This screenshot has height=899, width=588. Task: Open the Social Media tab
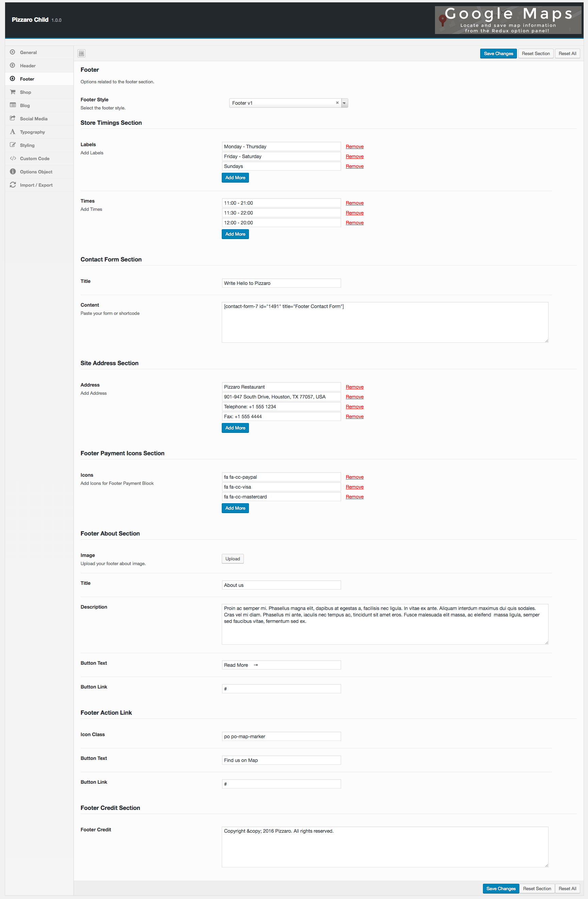pyautogui.click(x=39, y=119)
